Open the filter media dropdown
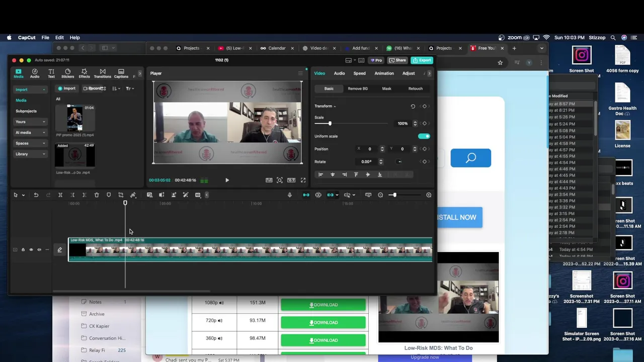 pos(130,88)
